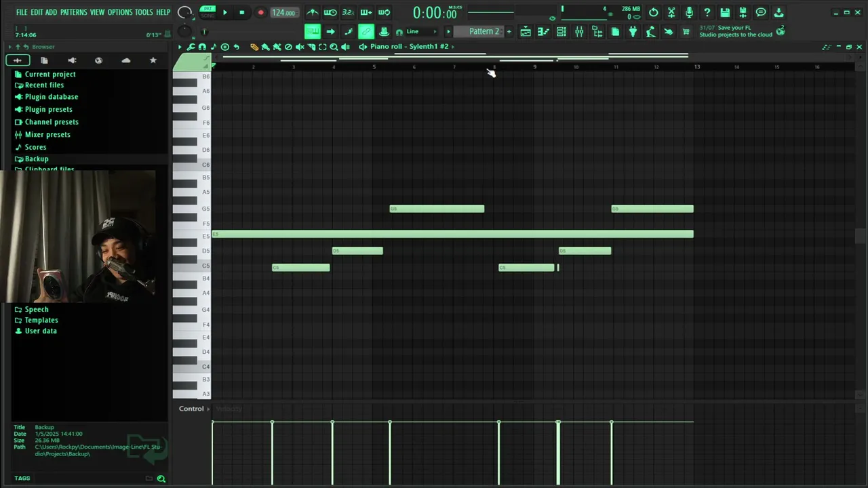
Task: Add a new pattern with plus button
Action: (x=509, y=31)
